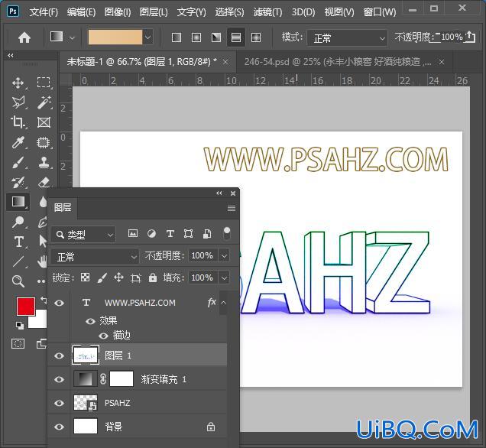Choose radial gradient style
The image size is (486, 448).
pos(196,37)
